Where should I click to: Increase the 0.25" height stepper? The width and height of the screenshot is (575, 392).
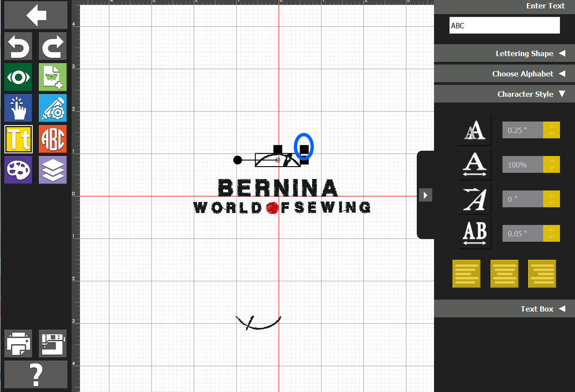click(551, 126)
